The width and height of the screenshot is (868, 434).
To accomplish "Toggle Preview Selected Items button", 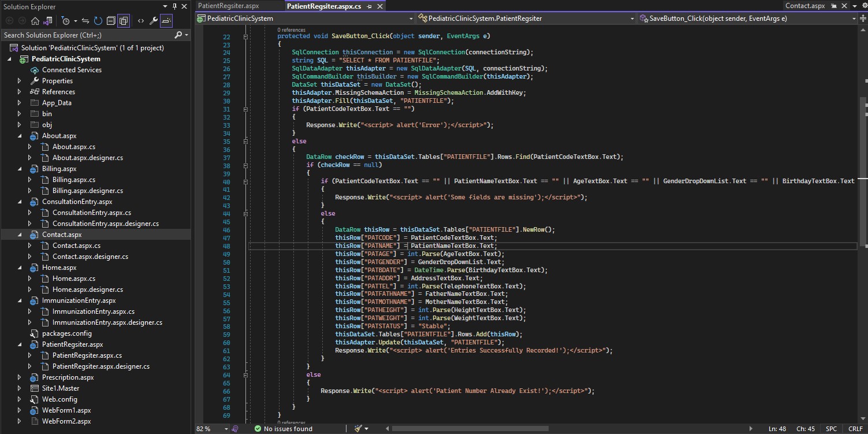I will click(x=166, y=21).
